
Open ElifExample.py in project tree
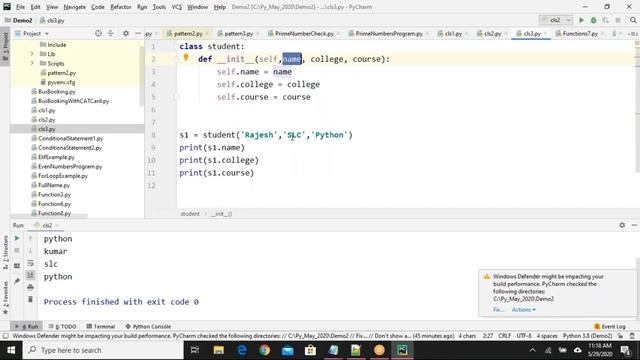(56, 157)
